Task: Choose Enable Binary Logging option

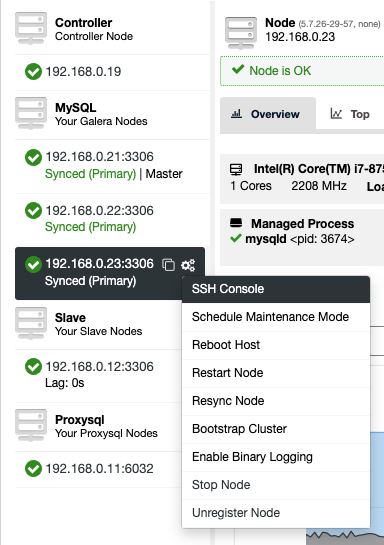Action: [x=276, y=457]
